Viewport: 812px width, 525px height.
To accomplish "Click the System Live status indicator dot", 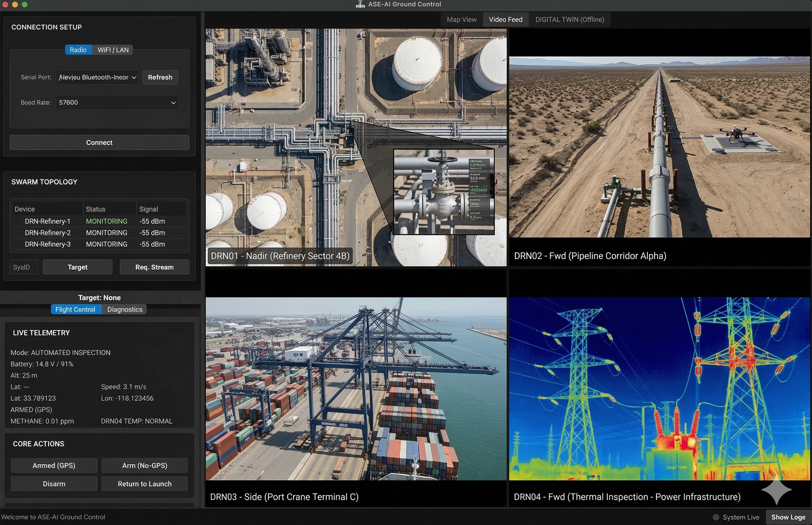I will coord(715,517).
